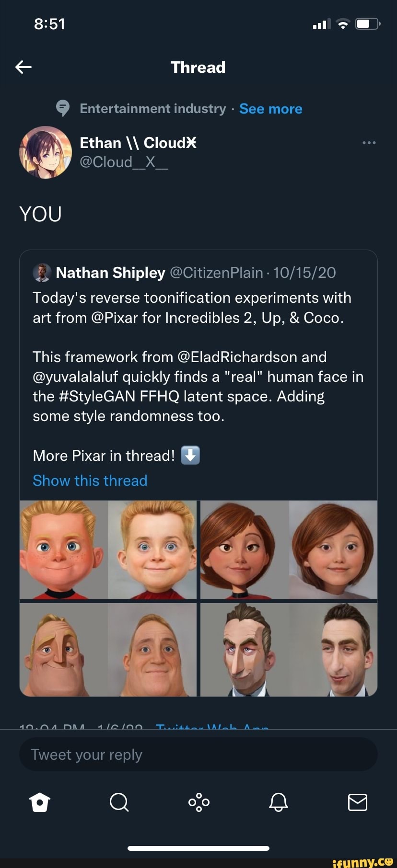The height and width of the screenshot is (868, 397).
Task: Open the Mr. Incredible comparison image
Action: point(108,650)
